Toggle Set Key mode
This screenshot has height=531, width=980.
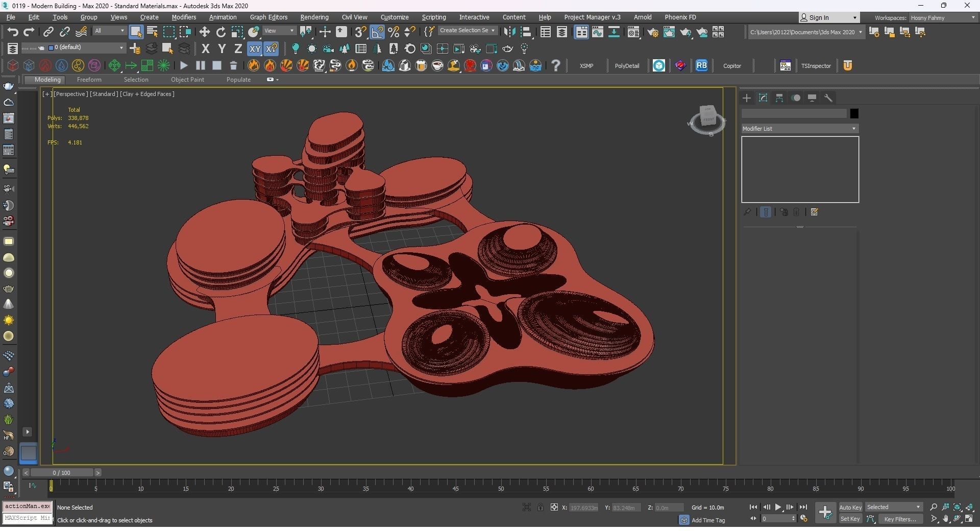coord(850,519)
